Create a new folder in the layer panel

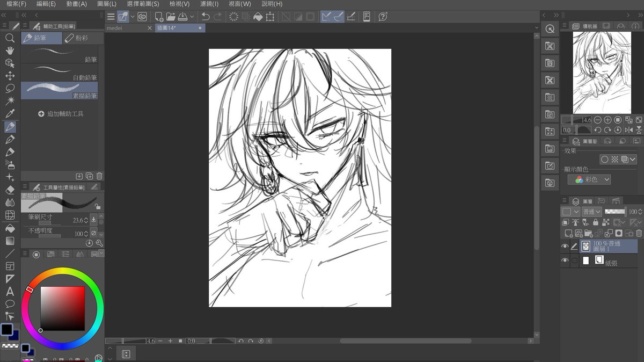588,233
